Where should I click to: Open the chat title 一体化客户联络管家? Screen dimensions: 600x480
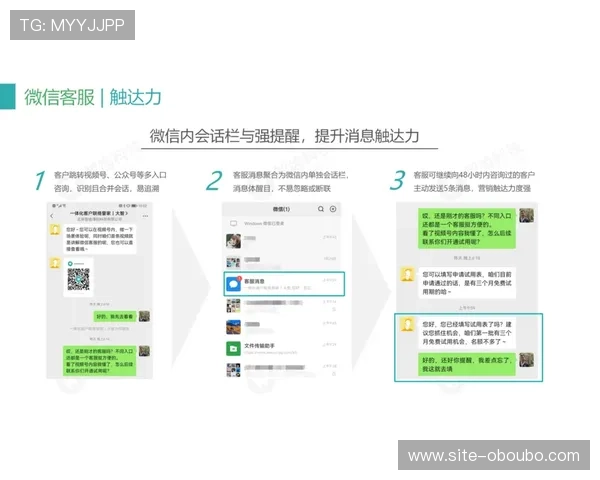pos(99,213)
